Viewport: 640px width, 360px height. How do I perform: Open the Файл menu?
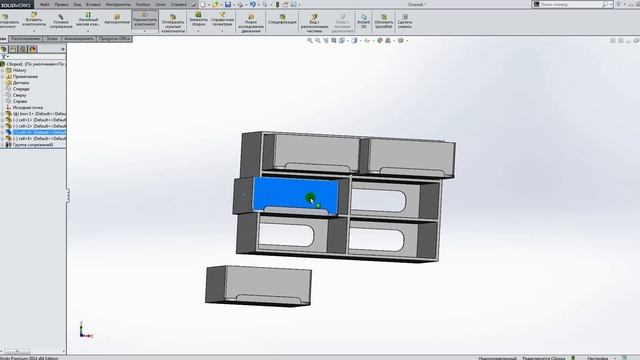tap(44, 4)
